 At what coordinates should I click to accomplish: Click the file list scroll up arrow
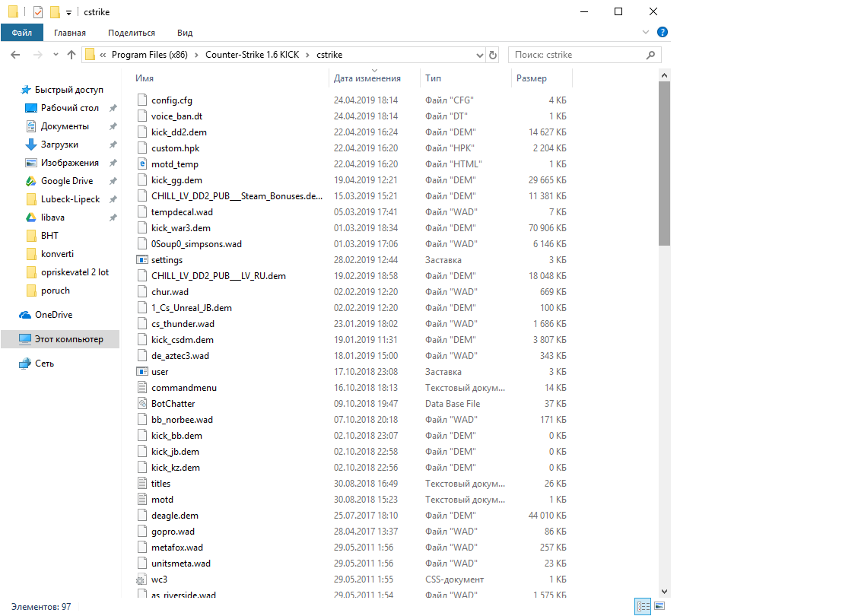[x=664, y=75]
